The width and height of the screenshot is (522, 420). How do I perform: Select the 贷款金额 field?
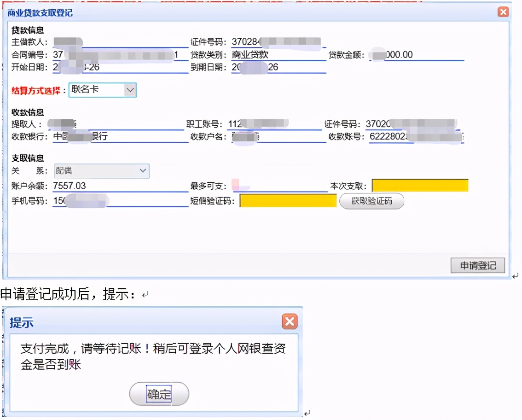pyautogui.click(x=416, y=55)
